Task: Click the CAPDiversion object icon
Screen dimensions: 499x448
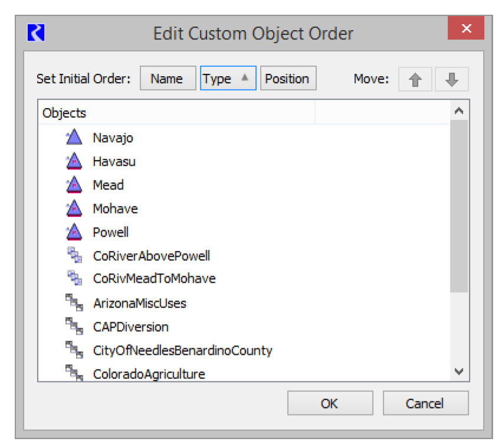Action: click(x=73, y=326)
